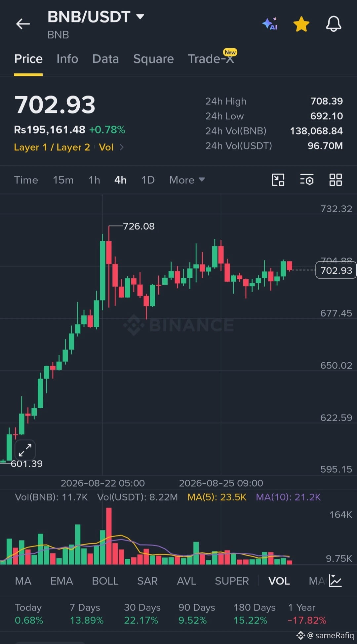Tap the 180 Days 15.22% performance
The image size is (357, 644).
(x=255, y=614)
